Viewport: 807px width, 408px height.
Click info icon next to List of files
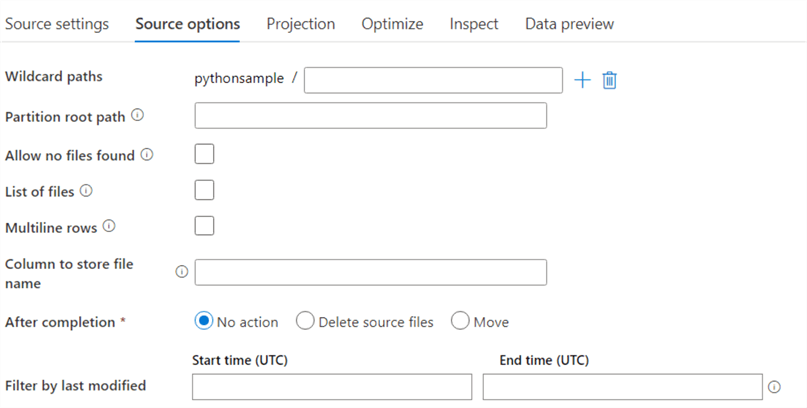click(x=86, y=190)
